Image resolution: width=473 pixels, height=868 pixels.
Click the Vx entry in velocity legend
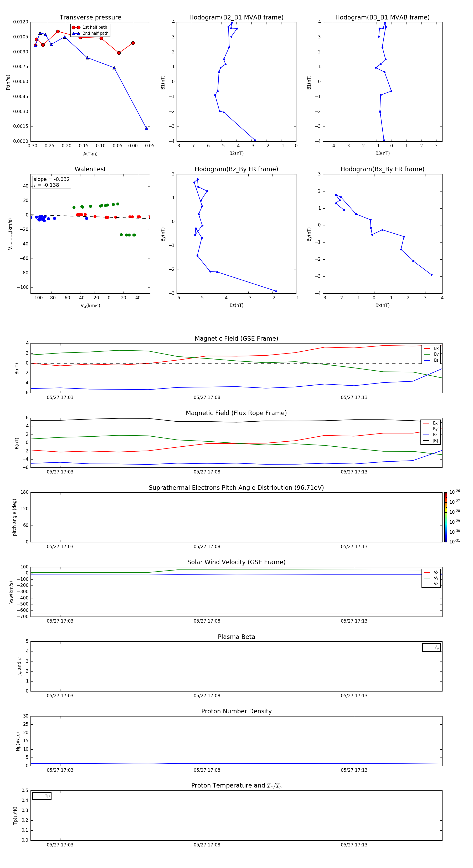click(431, 572)
